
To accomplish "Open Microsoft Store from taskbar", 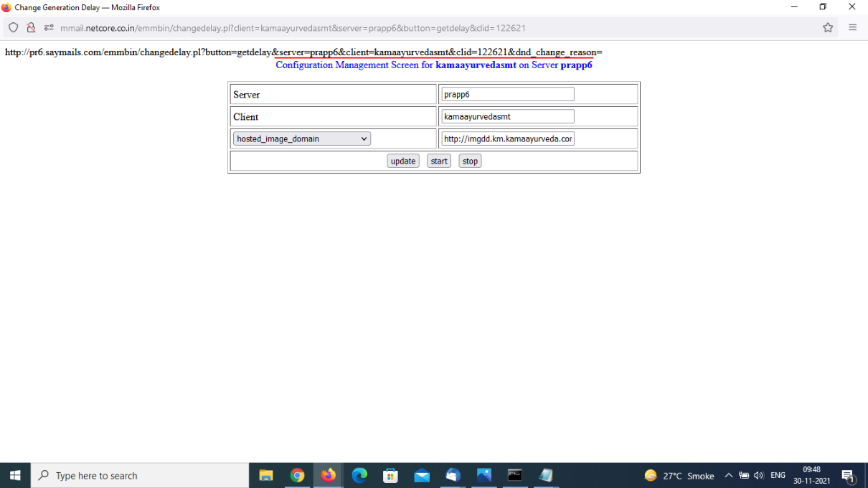I will (x=390, y=475).
